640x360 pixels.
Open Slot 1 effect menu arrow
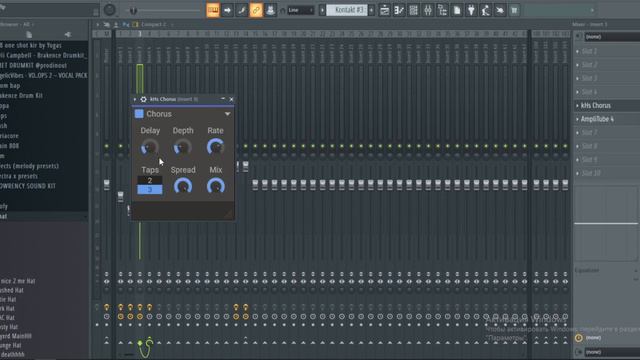point(578,51)
